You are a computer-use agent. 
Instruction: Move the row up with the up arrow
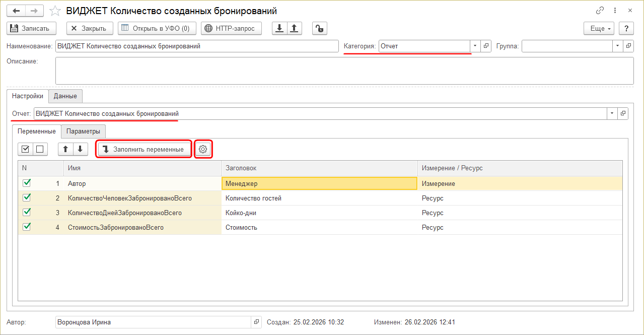tap(66, 149)
